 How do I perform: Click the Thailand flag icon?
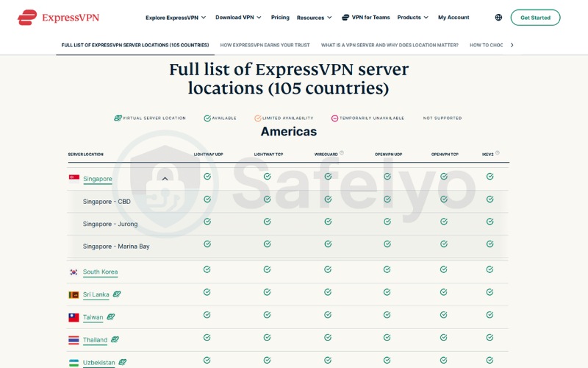pyautogui.click(x=73, y=340)
